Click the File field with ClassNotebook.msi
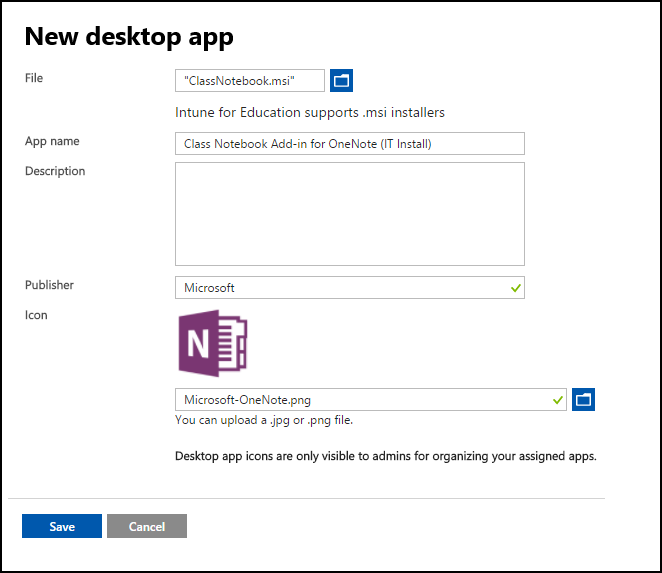662x573 pixels. pyautogui.click(x=250, y=80)
